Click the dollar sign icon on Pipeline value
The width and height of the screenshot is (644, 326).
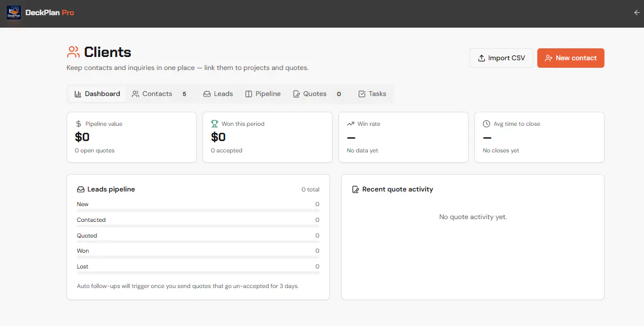tap(79, 124)
